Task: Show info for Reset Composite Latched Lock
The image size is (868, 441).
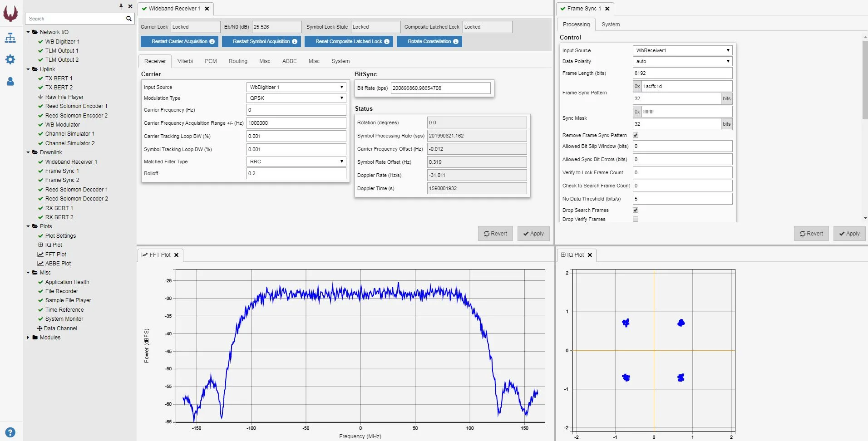Action: pyautogui.click(x=387, y=41)
